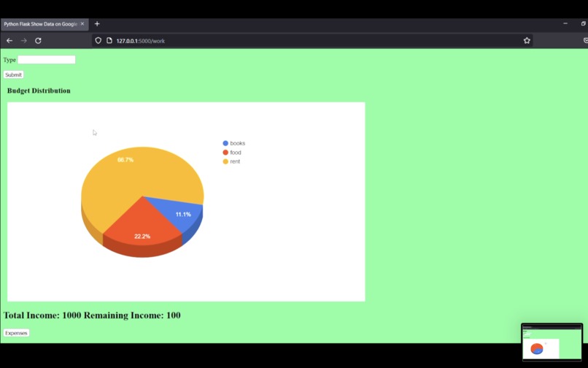
Task: Click the page info icon beside URL
Action: [109, 41]
